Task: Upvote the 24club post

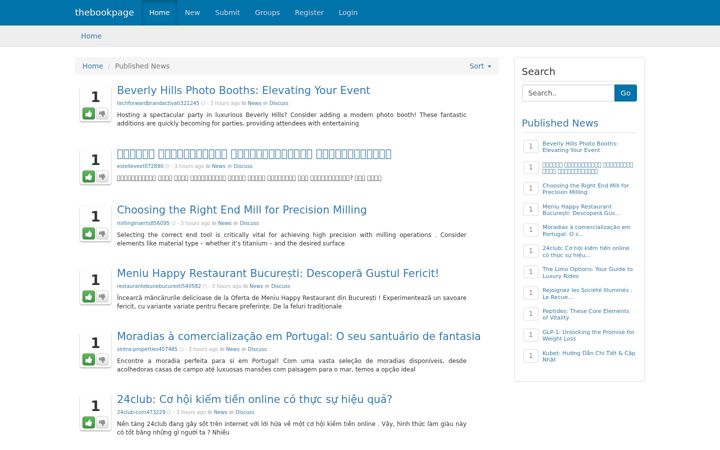Action: click(x=89, y=422)
